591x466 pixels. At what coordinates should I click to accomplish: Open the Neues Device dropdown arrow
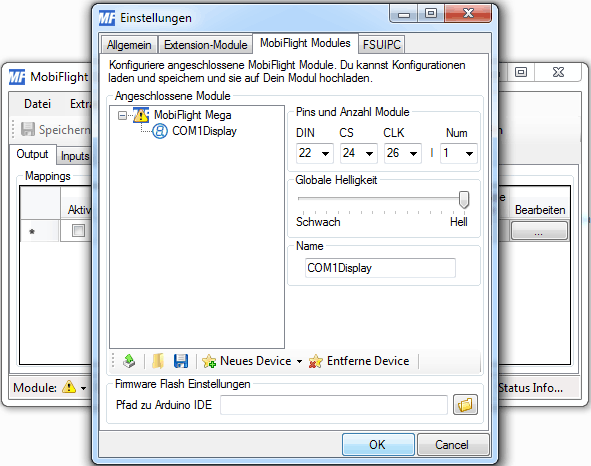click(x=299, y=361)
